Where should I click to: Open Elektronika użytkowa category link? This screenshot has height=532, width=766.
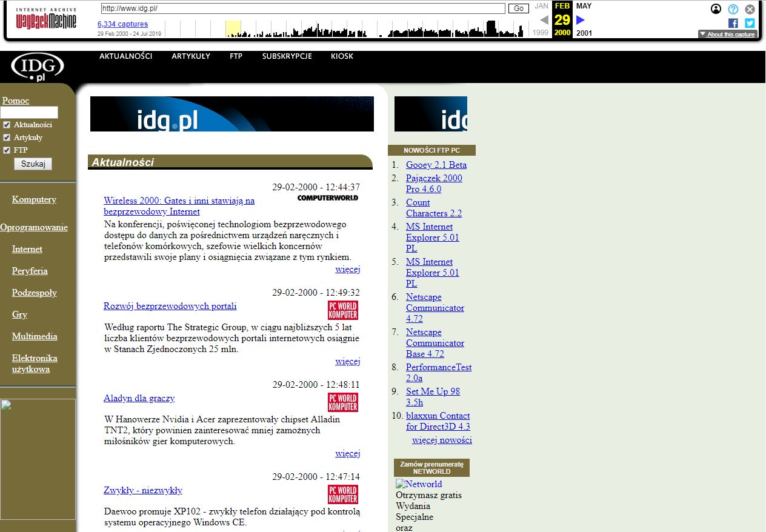click(35, 364)
